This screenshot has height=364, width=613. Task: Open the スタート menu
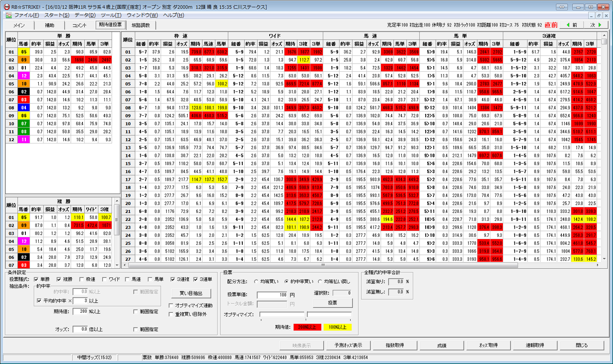57,15
